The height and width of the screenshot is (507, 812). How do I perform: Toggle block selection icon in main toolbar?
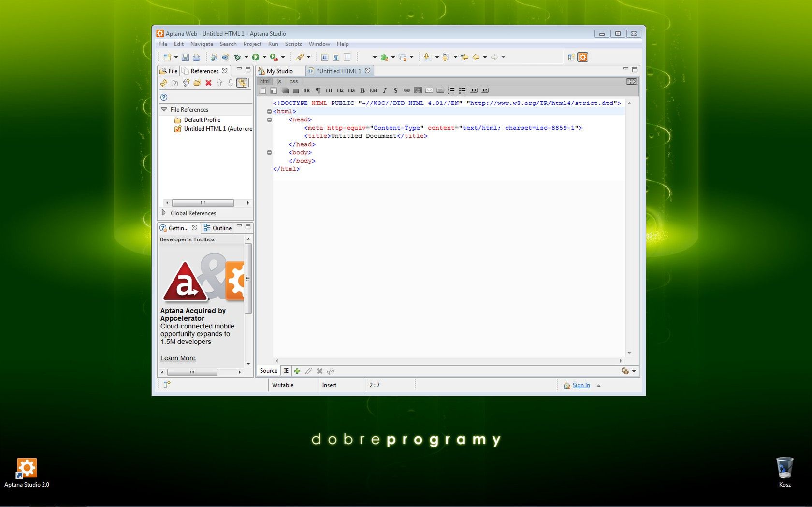pos(325,57)
